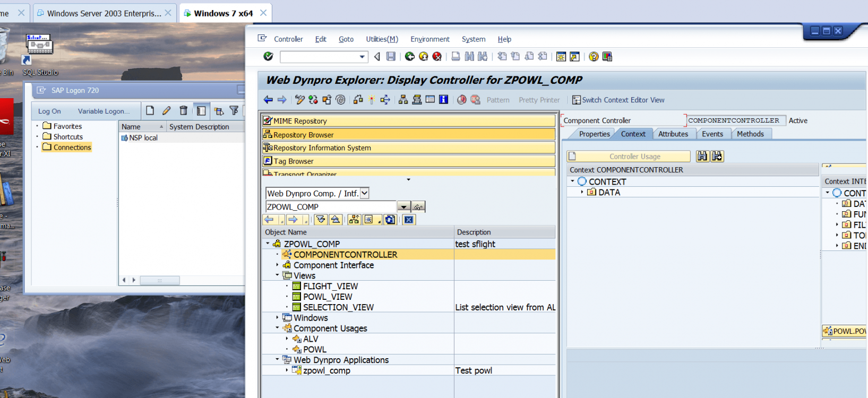868x398 pixels.
Task: Switch to the Methods tab
Action: pyautogui.click(x=750, y=134)
